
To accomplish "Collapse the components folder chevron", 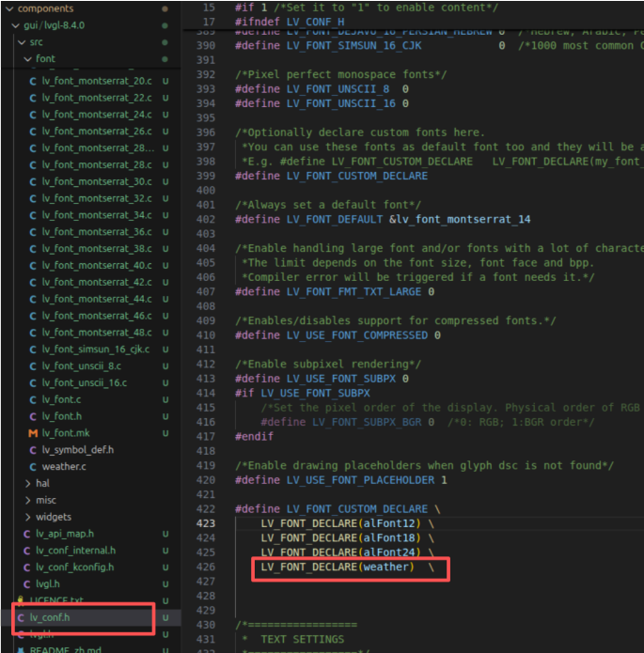I will click(9, 8).
